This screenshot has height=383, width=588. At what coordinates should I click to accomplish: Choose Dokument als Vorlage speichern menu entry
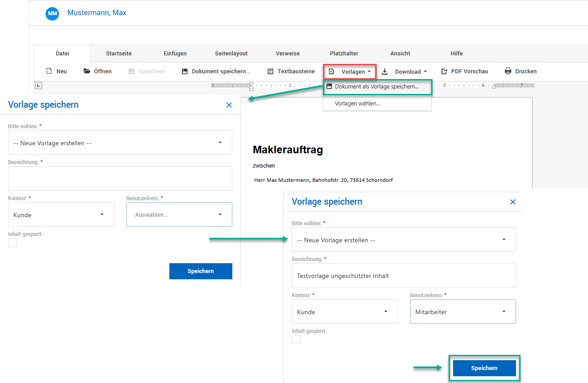377,87
